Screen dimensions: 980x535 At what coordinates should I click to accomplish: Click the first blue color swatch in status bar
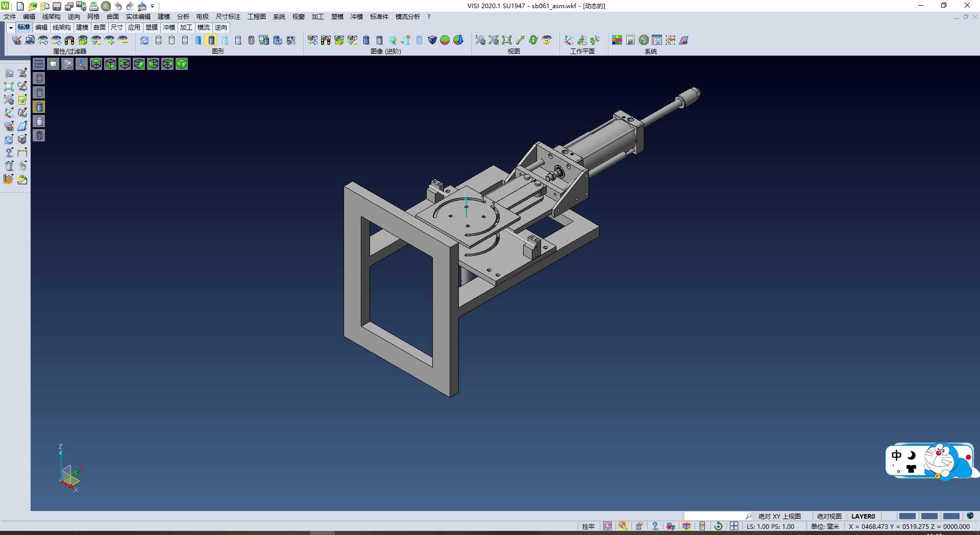point(907,516)
